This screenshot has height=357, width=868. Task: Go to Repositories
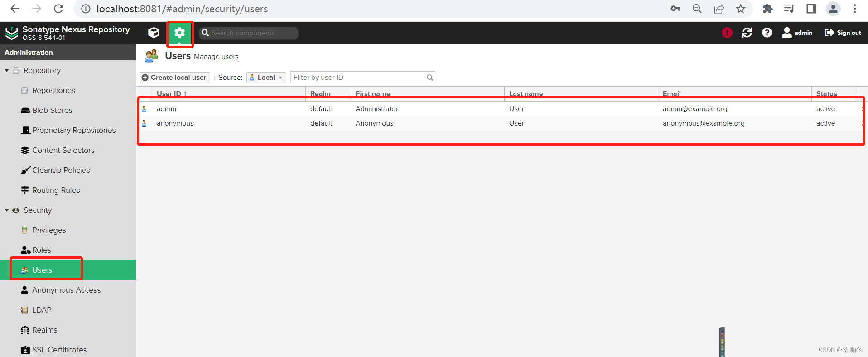[53, 90]
